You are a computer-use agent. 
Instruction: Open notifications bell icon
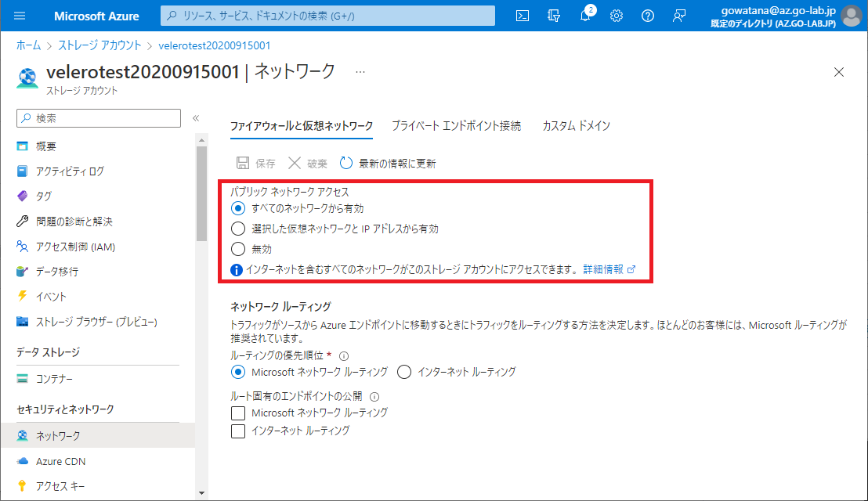pyautogui.click(x=586, y=16)
